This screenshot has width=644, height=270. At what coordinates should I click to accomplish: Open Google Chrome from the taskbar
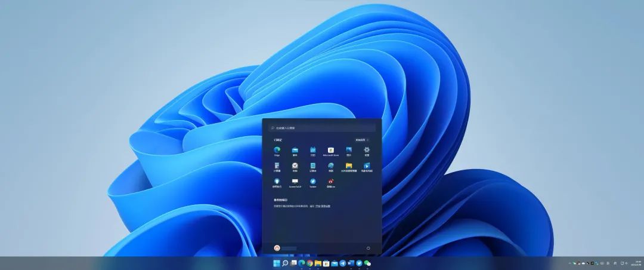pyautogui.click(x=309, y=263)
